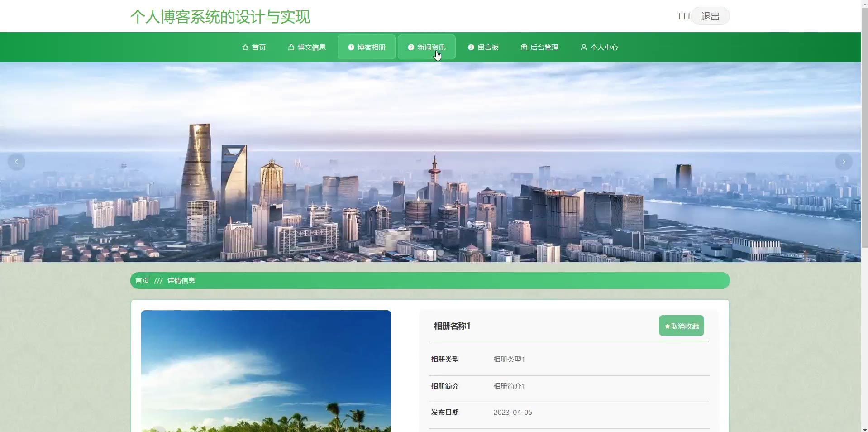Image resolution: width=868 pixels, height=432 pixels.
Task: Click the question icon beside 新闻资讯
Action: (x=411, y=47)
